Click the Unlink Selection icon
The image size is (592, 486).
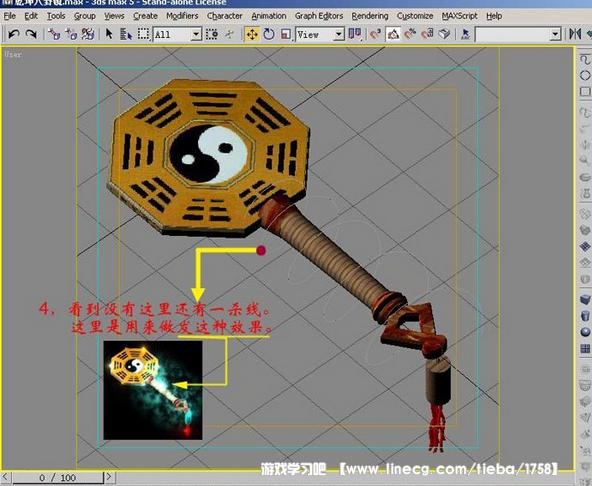pos(71,34)
